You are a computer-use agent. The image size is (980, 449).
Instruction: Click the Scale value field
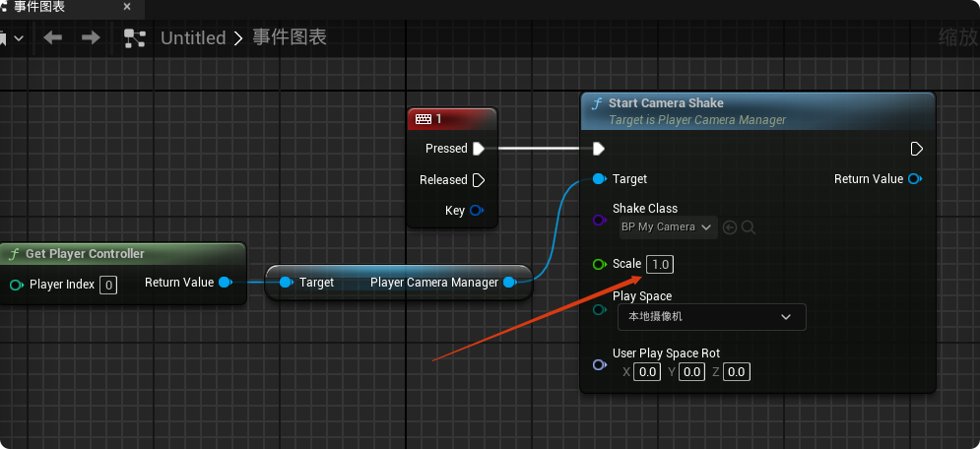coord(661,264)
